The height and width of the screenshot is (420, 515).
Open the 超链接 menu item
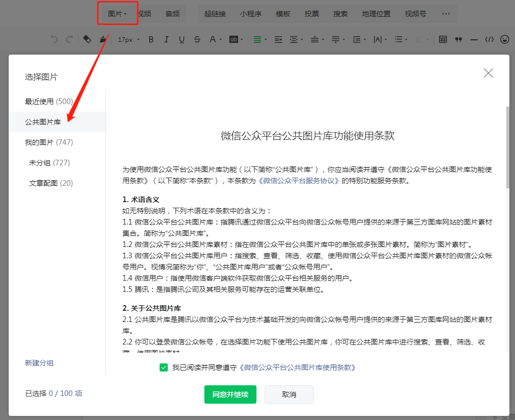pos(215,14)
